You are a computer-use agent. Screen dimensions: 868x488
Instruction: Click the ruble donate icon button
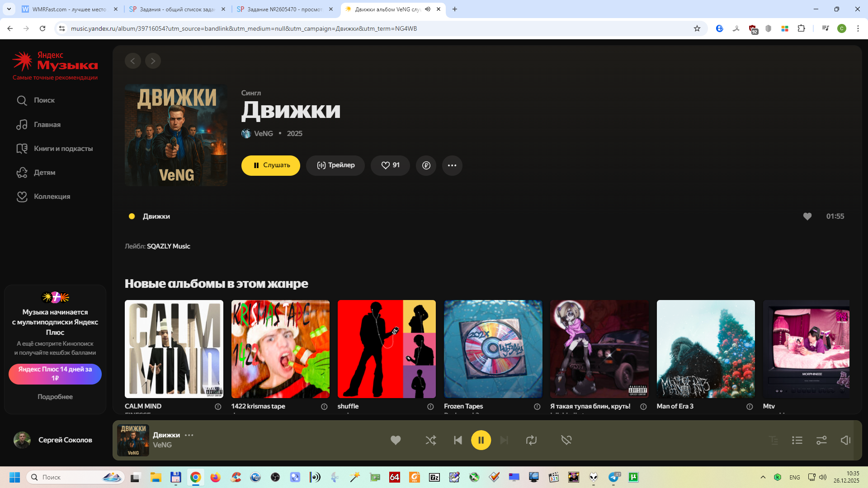pos(426,165)
